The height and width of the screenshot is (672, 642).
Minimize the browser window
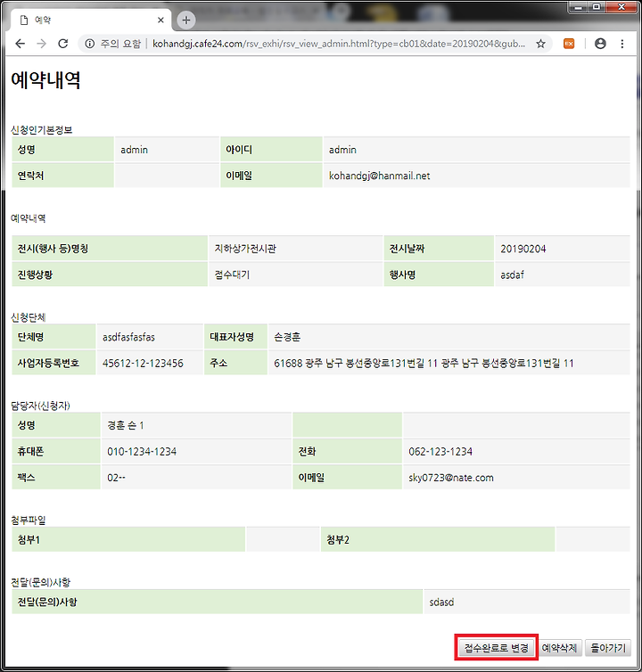[580, 7]
